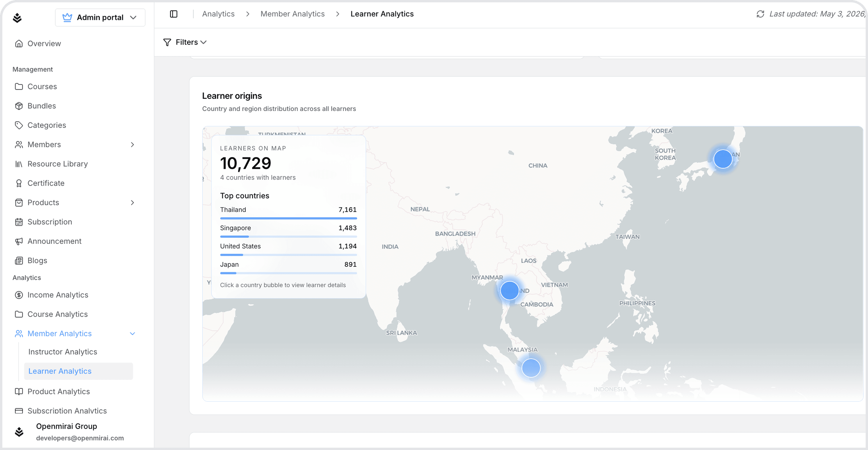This screenshot has width=868, height=450.
Task: Click the Courses folder icon
Action: pyautogui.click(x=19, y=87)
